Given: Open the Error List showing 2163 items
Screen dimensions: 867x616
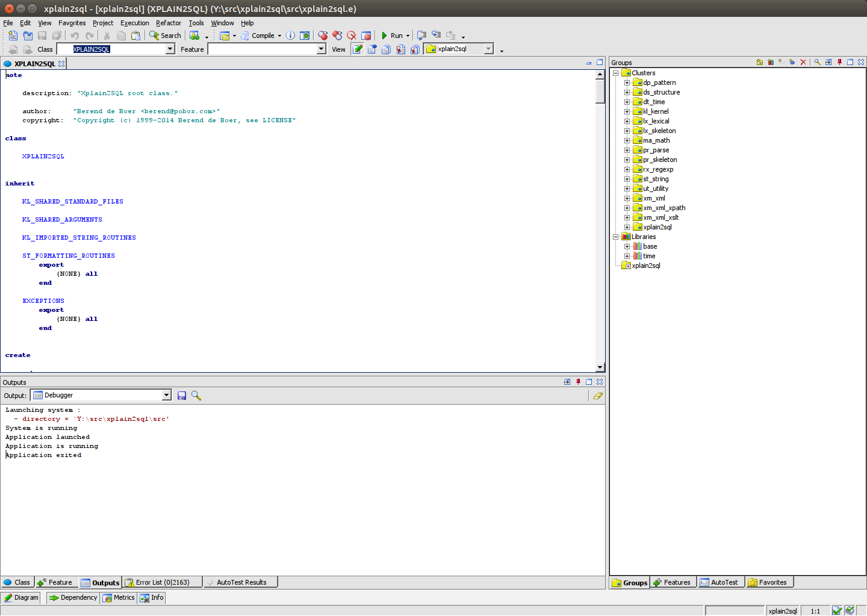Looking at the screenshot, I should (x=161, y=582).
